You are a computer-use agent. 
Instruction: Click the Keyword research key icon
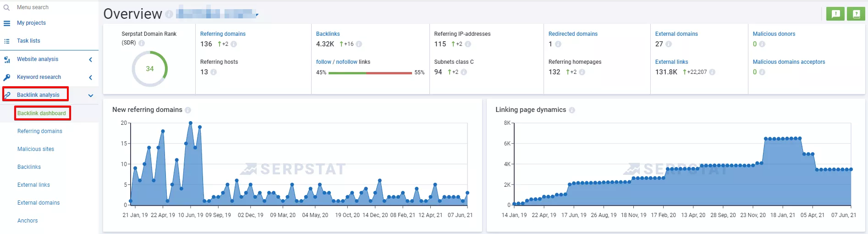[x=6, y=77]
